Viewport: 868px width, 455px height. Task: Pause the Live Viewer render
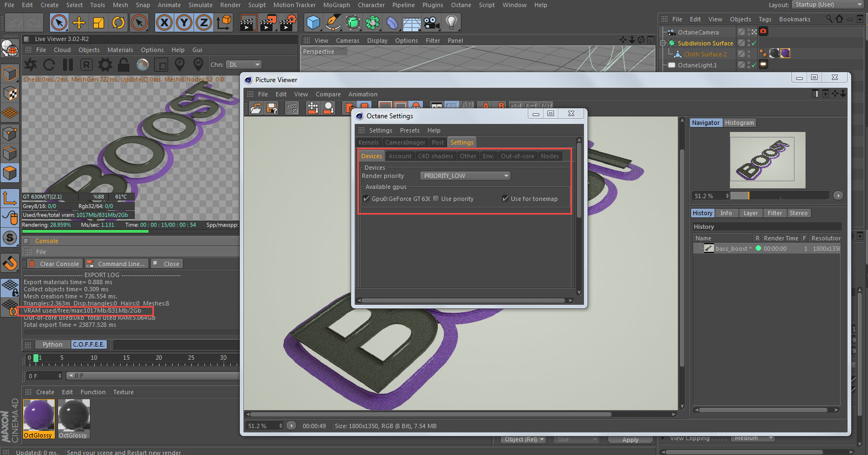click(x=68, y=65)
